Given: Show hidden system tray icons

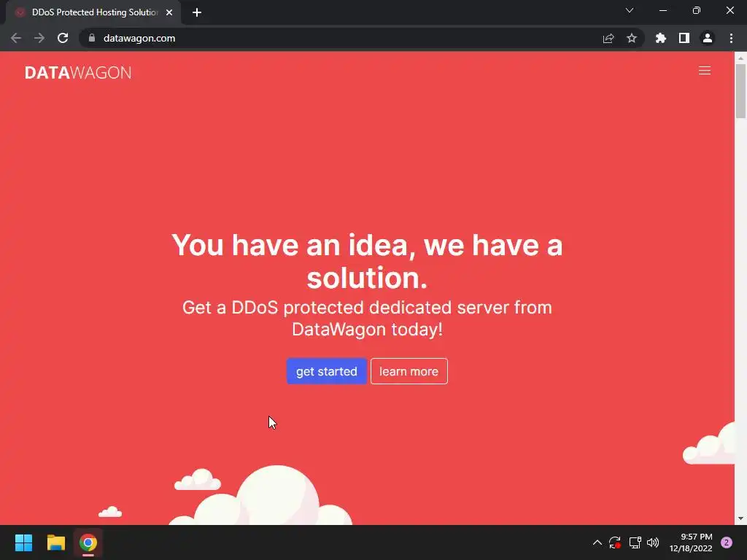Looking at the screenshot, I should [597, 542].
